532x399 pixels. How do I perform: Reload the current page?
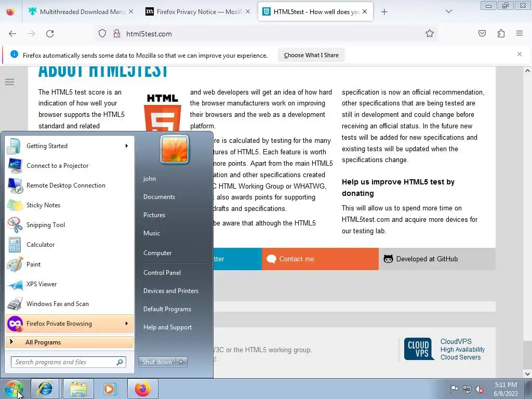[x=50, y=34]
